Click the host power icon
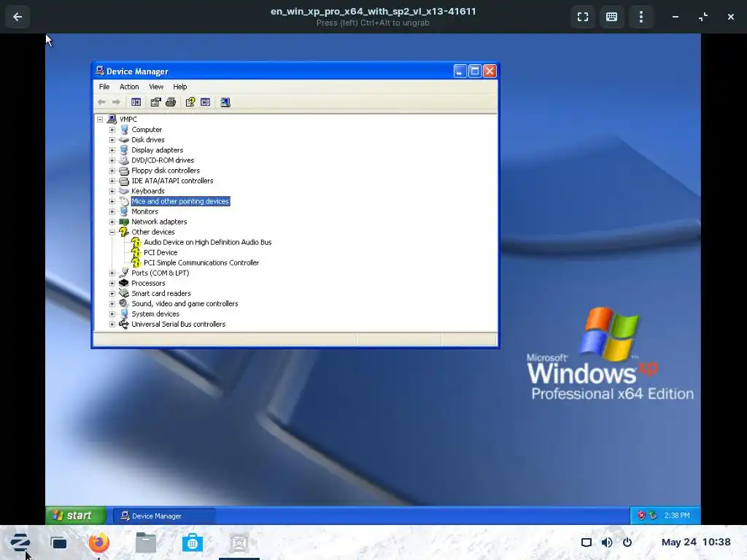This screenshot has height=560, width=747. click(627, 542)
